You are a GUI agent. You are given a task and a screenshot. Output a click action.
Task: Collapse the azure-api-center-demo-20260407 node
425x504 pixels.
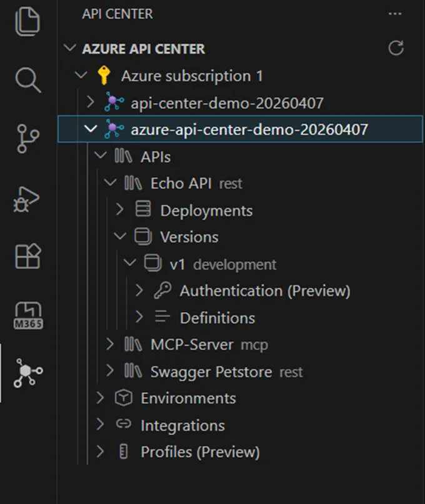[91, 129]
